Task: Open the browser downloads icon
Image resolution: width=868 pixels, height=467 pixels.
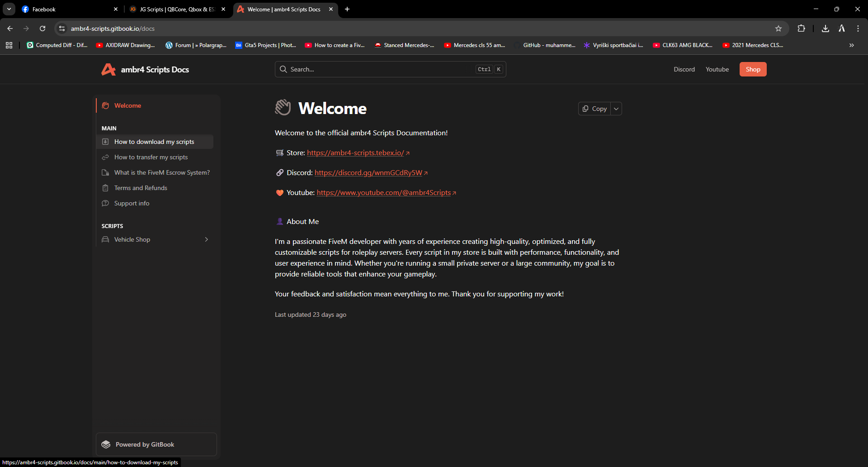Action: point(826,29)
